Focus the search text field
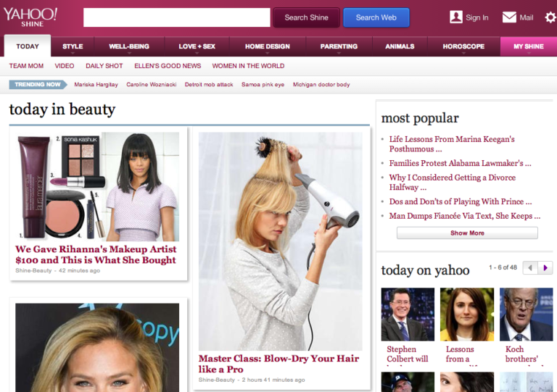Image resolution: width=557 pixels, height=392 pixels. (176, 17)
